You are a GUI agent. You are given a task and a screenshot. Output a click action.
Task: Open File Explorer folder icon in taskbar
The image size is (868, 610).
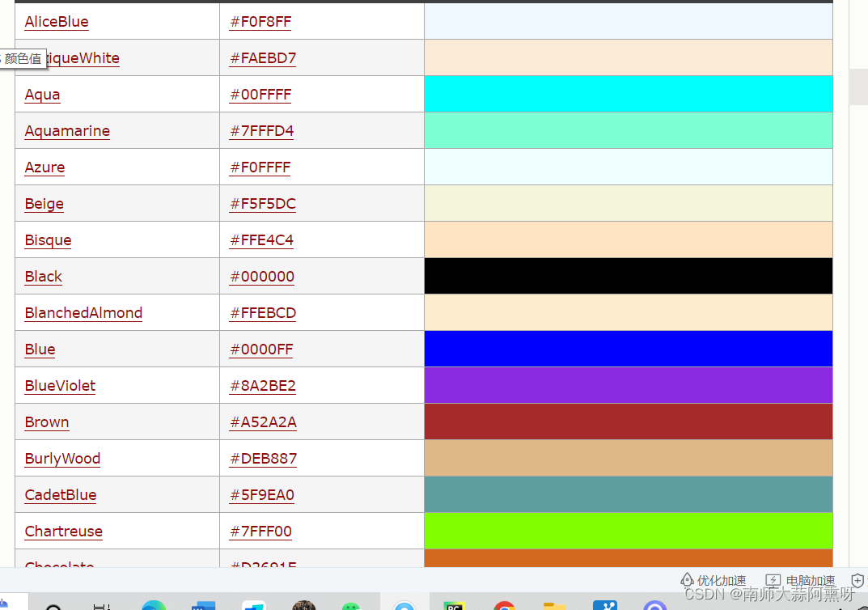coord(555,606)
